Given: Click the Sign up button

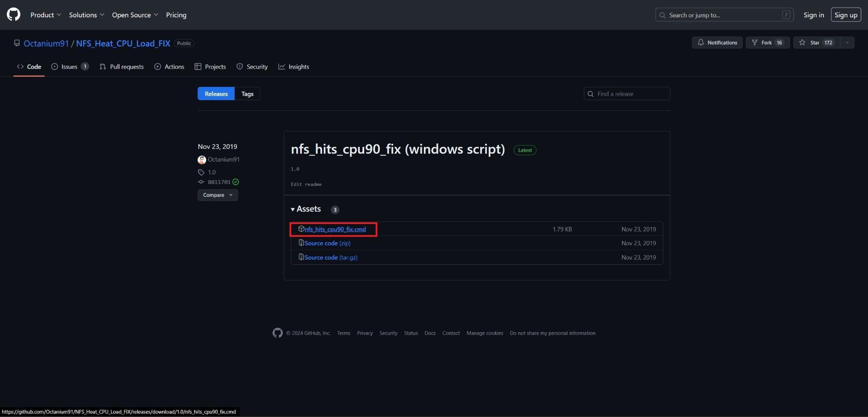Looking at the screenshot, I should point(846,15).
